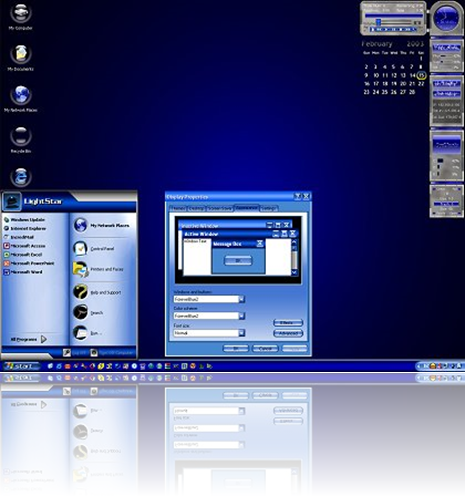465x496 pixels.
Task: Select date 1 on the February calendar
Action: pyautogui.click(x=421, y=59)
